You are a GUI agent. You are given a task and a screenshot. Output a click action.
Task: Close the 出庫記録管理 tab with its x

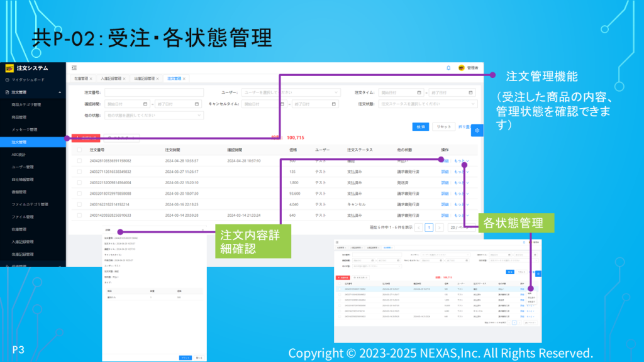tap(157, 79)
